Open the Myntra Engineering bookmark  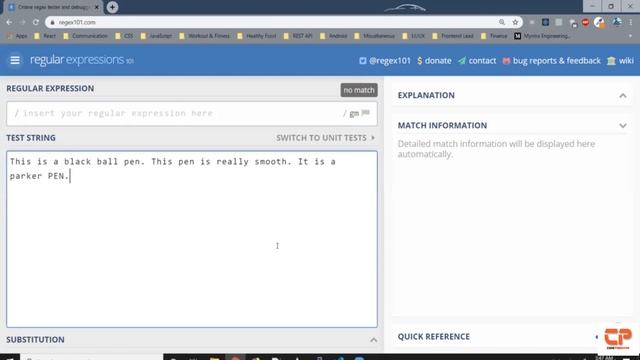point(542,36)
